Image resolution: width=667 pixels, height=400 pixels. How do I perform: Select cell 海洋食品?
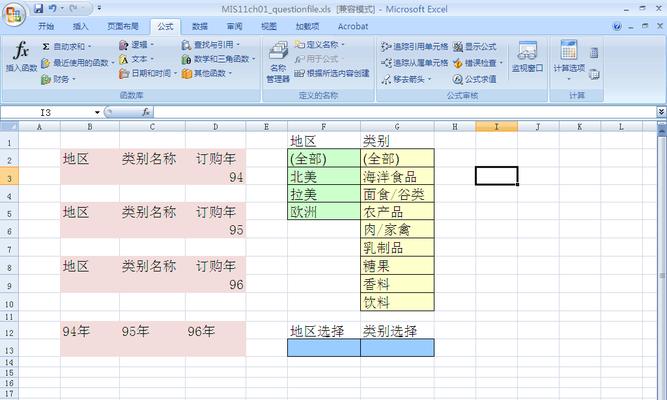(x=397, y=176)
